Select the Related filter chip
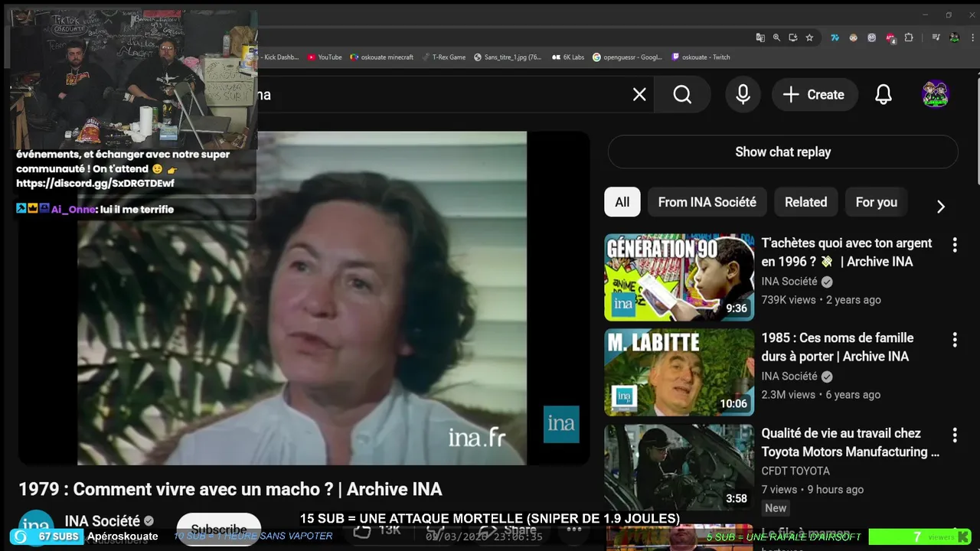Screen dimensions: 980x551 [x=805, y=202]
